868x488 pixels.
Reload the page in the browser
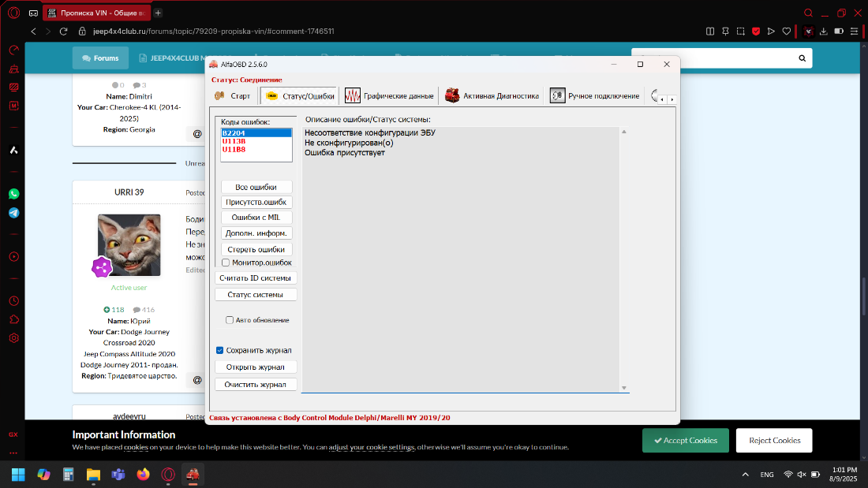click(64, 32)
